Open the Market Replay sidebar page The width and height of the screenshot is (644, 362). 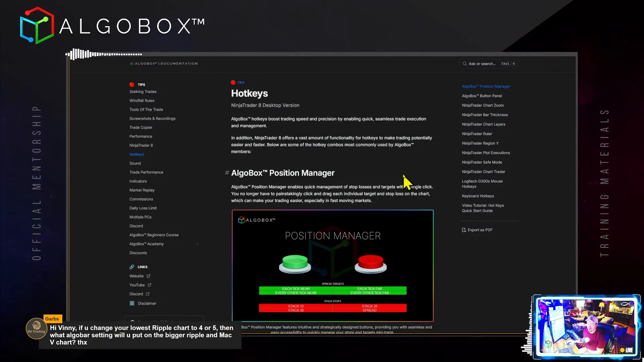[142, 190]
